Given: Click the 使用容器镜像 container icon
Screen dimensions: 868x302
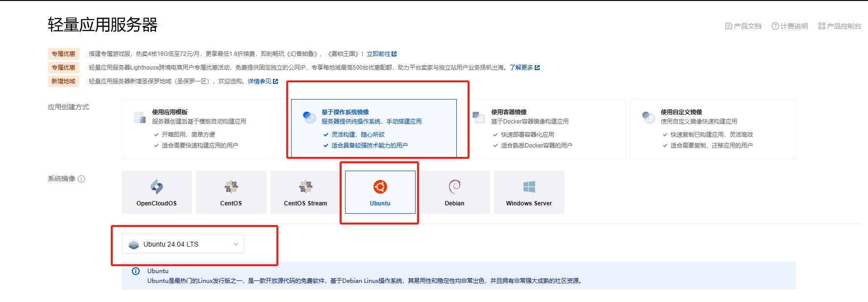Looking at the screenshot, I should [478, 117].
